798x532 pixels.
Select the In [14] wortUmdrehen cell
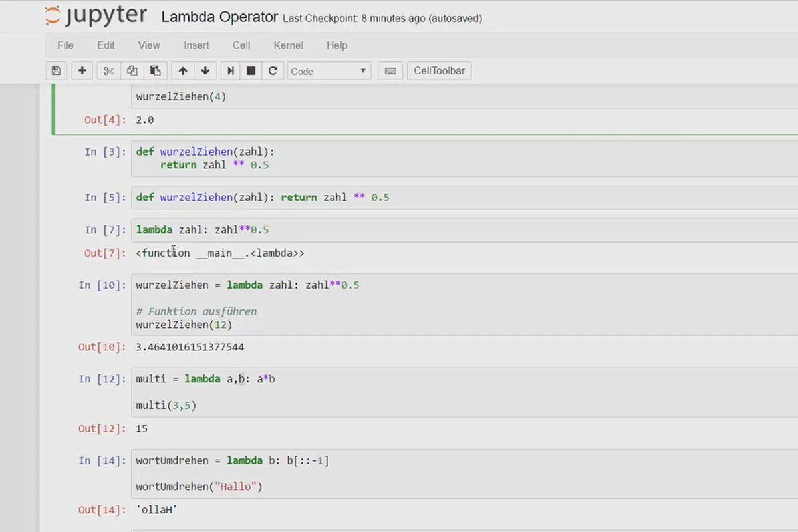click(x=465, y=473)
